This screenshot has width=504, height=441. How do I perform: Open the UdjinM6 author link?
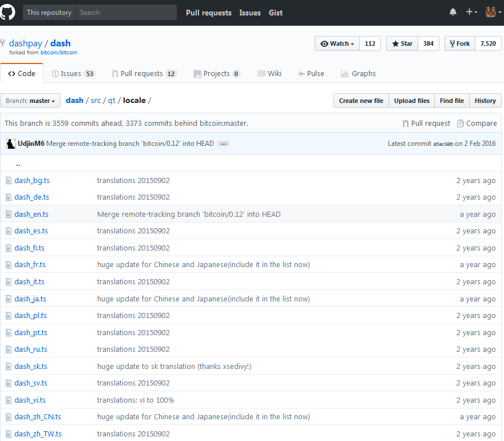click(x=31, y=144)
